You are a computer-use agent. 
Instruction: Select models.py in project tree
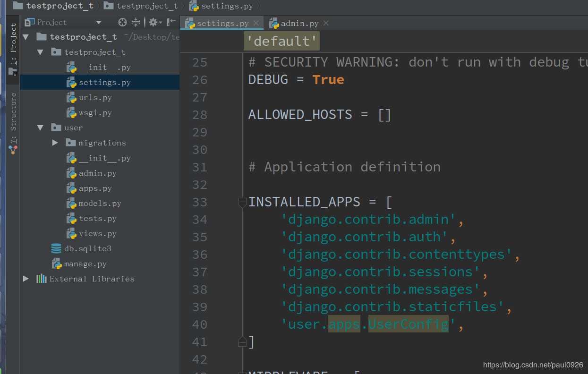click(x=100, y=203)
